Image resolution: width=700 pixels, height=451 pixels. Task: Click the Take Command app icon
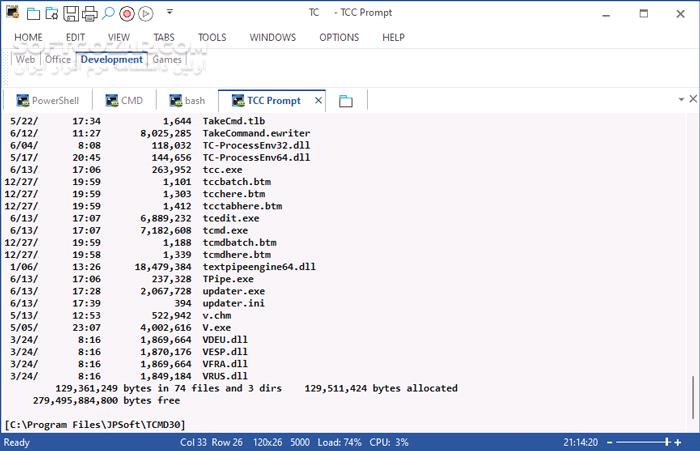pyautogui.click(x=12, y=13)
